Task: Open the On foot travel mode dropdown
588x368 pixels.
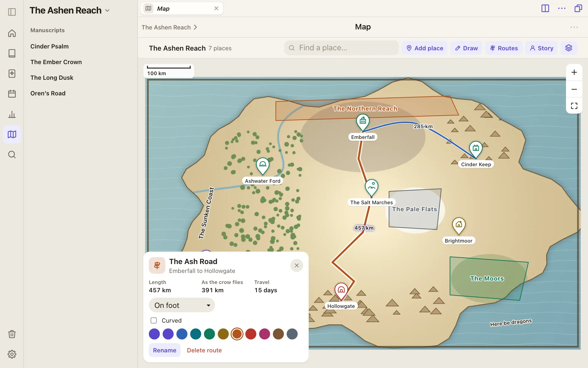Action: 182,305
